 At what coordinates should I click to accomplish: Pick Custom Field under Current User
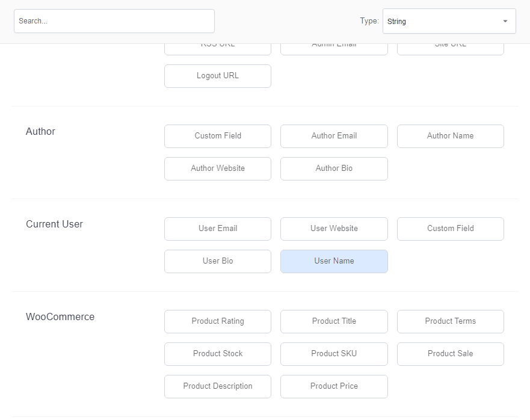pos(450,229)
